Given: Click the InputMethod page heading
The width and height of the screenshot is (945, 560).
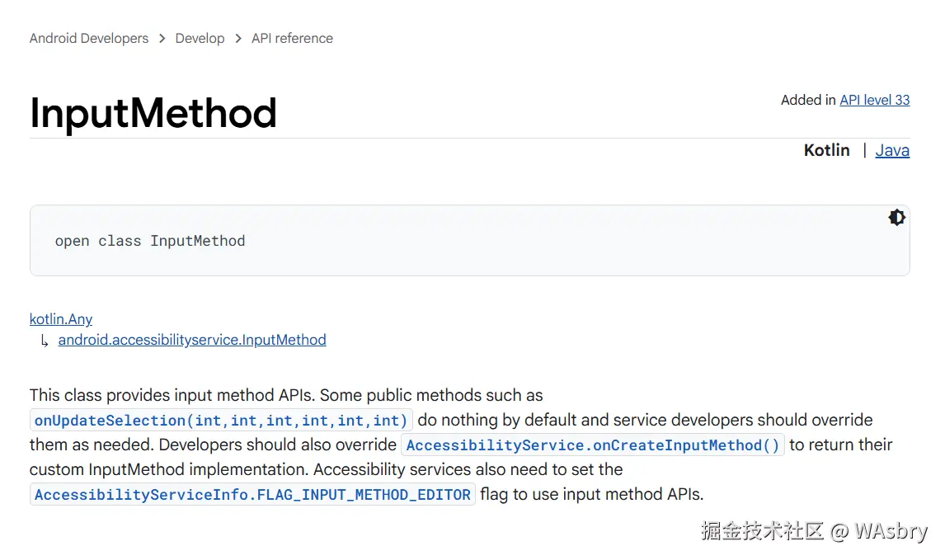Looking at the screenshot, I should (x=153, y=113).
